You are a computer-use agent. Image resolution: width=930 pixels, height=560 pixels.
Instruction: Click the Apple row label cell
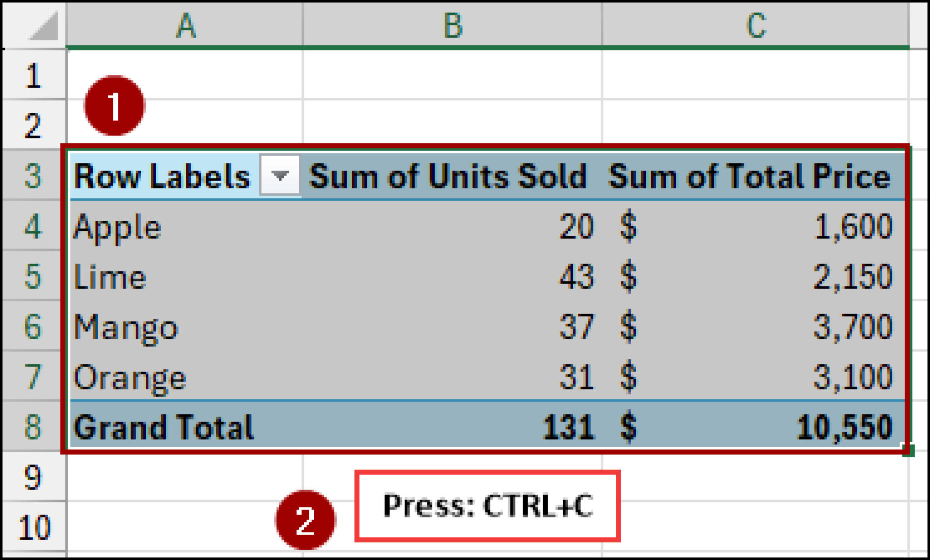point(118,227)
